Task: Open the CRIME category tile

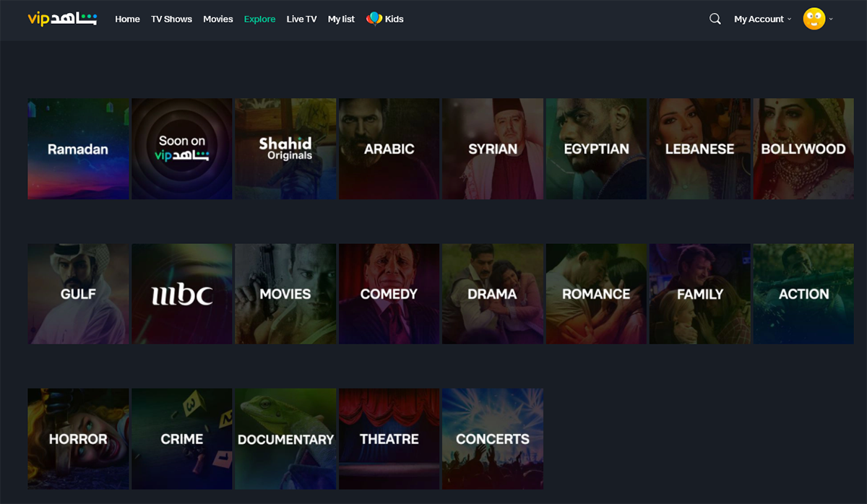Action: pyautogui.click(x=182, y=439)
